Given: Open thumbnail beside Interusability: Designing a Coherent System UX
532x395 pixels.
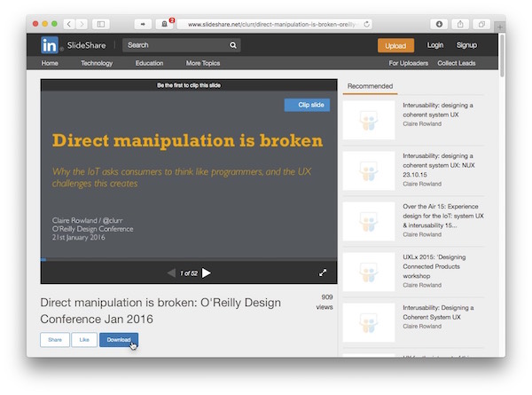Looking at the screenshot, I should pyautogui.click(x=369, y=322).
